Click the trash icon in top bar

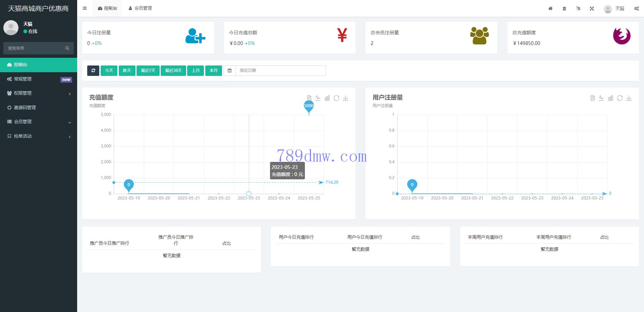click(564, 8)
